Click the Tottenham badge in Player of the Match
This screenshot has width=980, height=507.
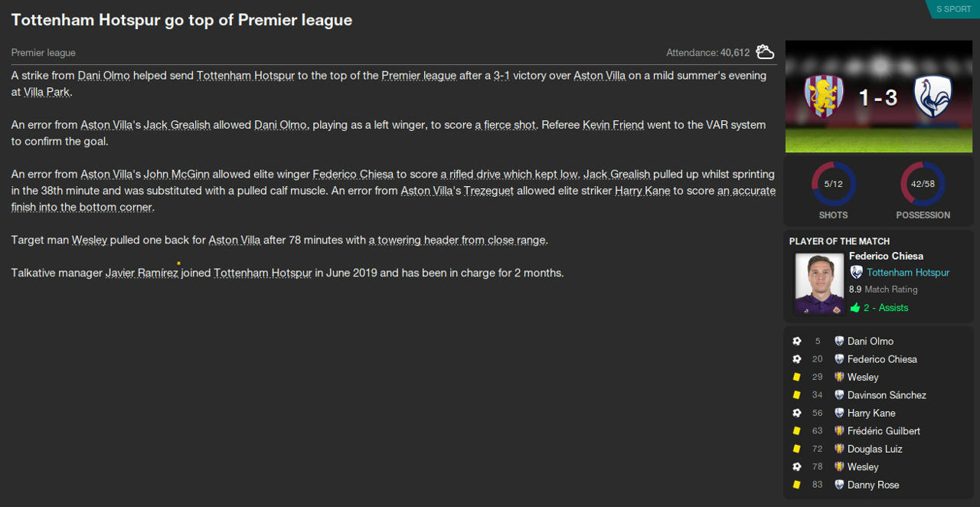856,273
